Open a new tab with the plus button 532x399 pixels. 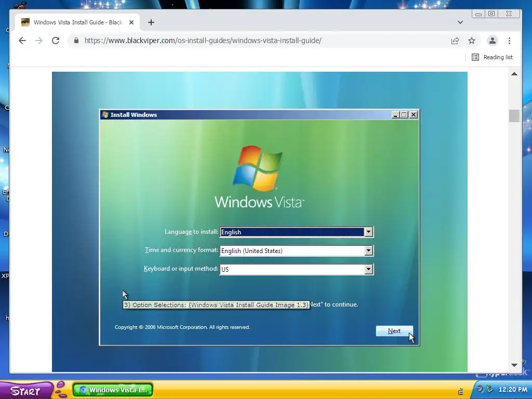click(x=151, y=22)
